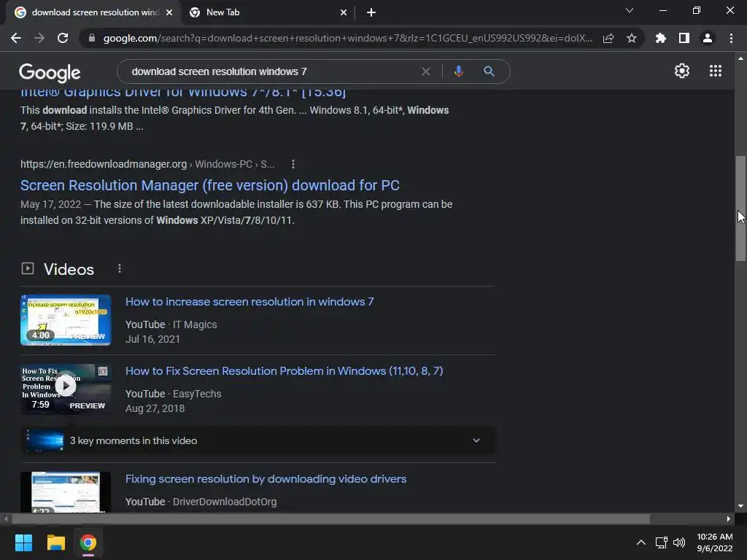Image resolution: width=747 pixels, height=560 pixels.
Task: Reload the Google search page
Action: [x=63, y=38]
